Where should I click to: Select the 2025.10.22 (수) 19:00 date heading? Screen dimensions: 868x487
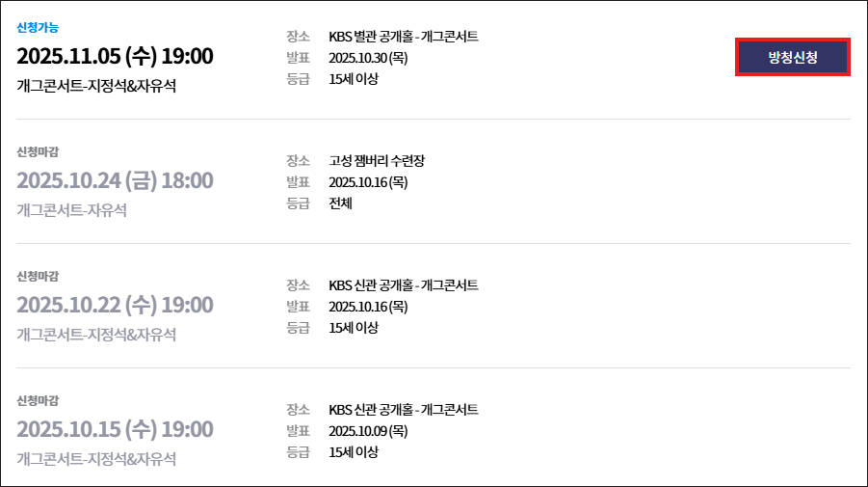(x=115, y=305)
